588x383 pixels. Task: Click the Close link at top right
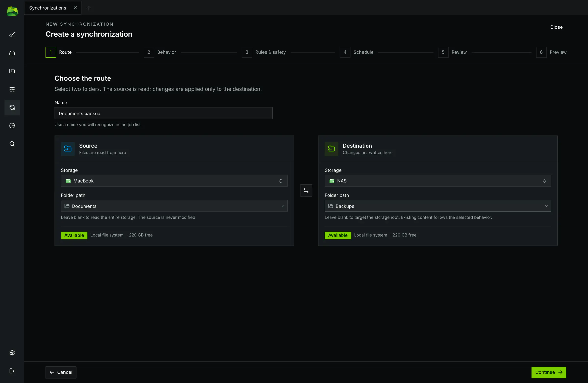pyautogui.click(x=556, y=27)
